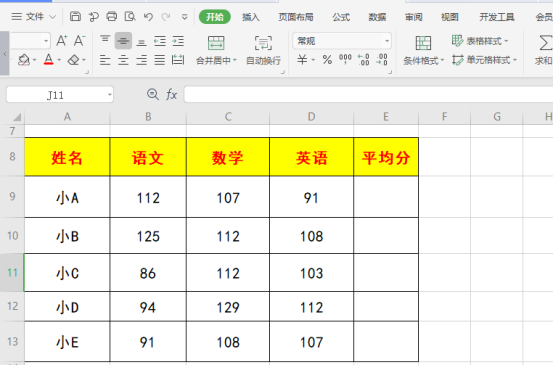This screenshot has width=554, height=366.
Task: Open the font color dropdown arrow
Action: pos(59,60)
